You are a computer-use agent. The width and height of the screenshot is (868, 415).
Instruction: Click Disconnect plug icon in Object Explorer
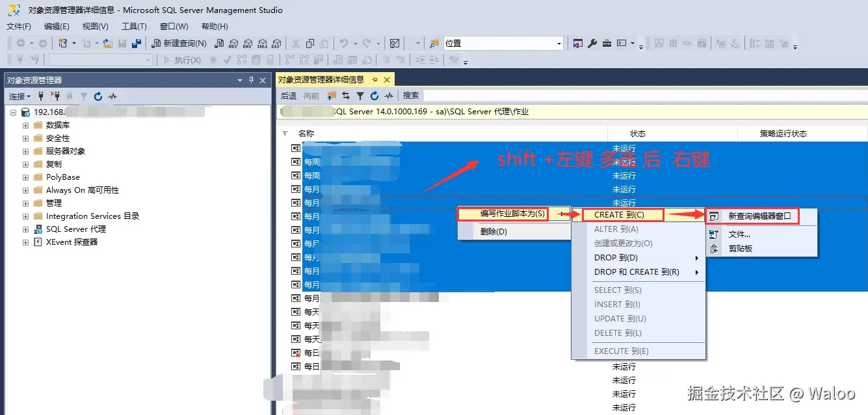(x=55, y=96)
